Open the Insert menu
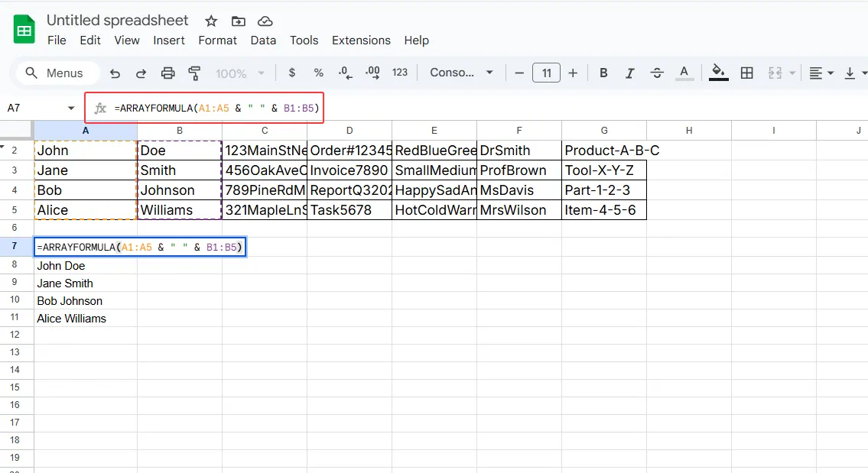868x473 pixels. click(x=169, y=40)
